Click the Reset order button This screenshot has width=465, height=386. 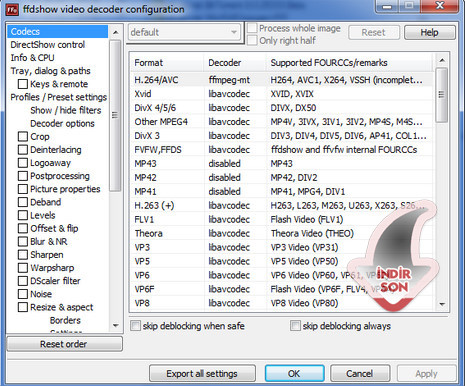pyautogui.click(x=64, y=344)
